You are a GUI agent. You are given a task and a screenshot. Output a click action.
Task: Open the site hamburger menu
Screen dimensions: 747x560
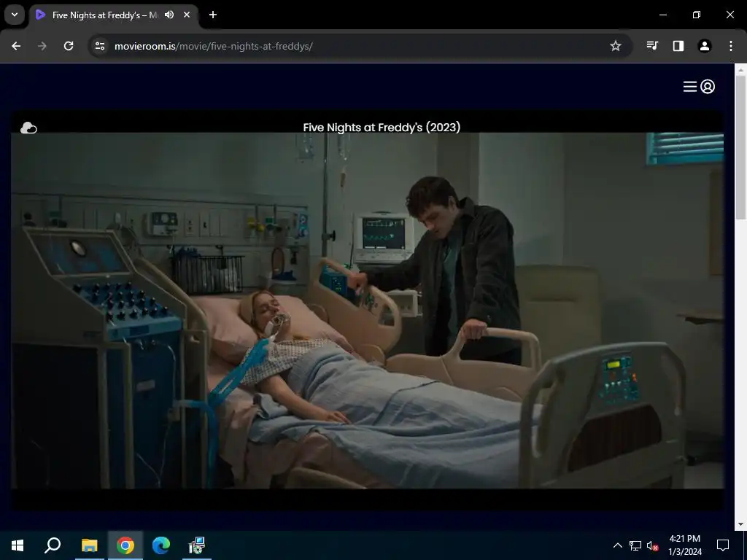tap(690, 87)
